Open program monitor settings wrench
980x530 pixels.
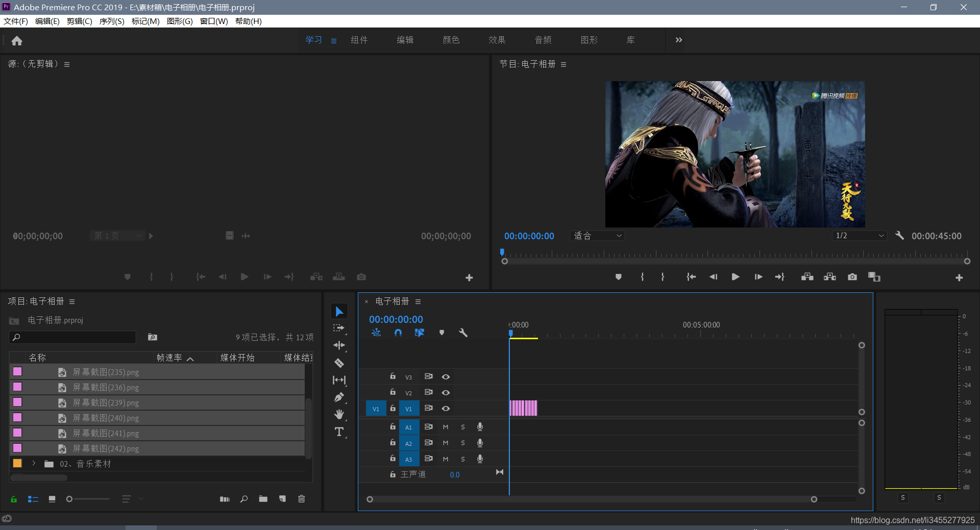click(899, 236)
